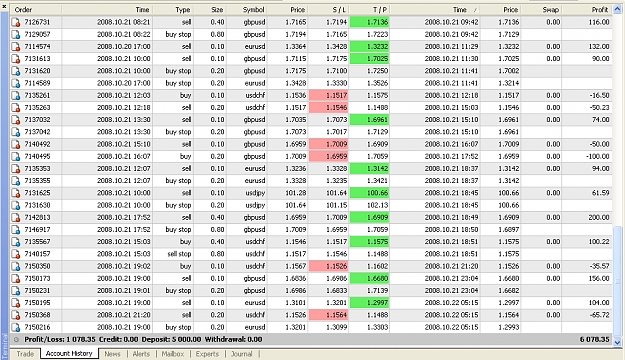Click the scrollbar up arrow

pos(617,10)
